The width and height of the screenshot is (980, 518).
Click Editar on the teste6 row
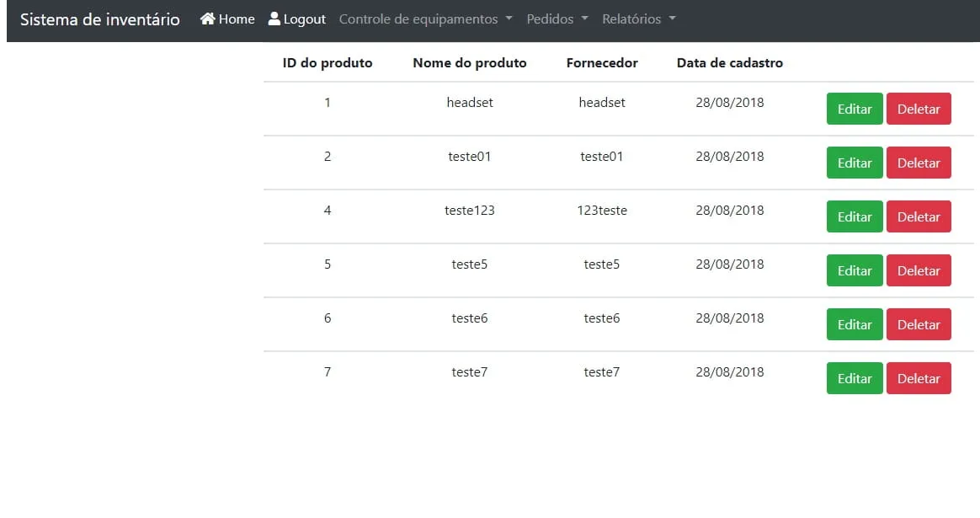click(x=855, y=324)
